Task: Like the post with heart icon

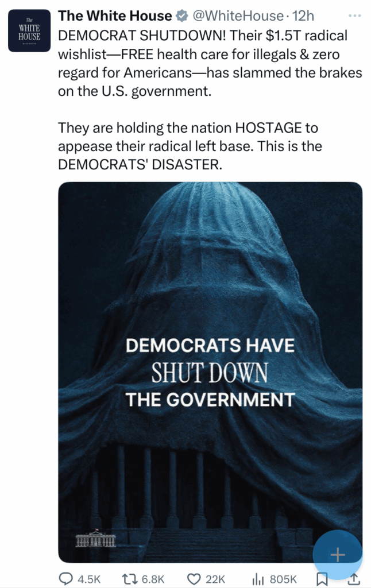Action: (x=194, y=579)
